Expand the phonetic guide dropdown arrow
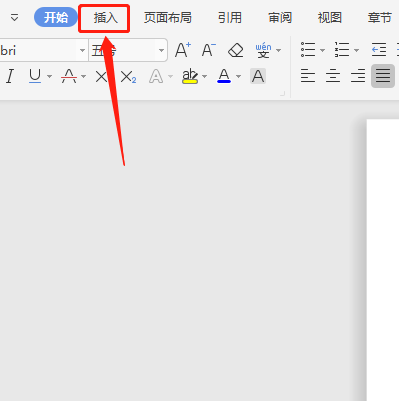This screenshot has height=401, width=399. coord(279,51)
